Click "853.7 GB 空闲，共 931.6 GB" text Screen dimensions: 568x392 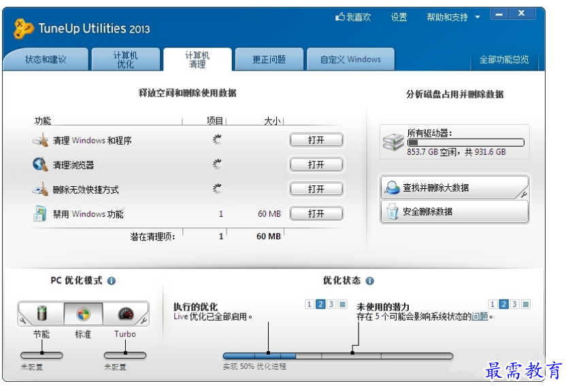[x=456, y=152]
